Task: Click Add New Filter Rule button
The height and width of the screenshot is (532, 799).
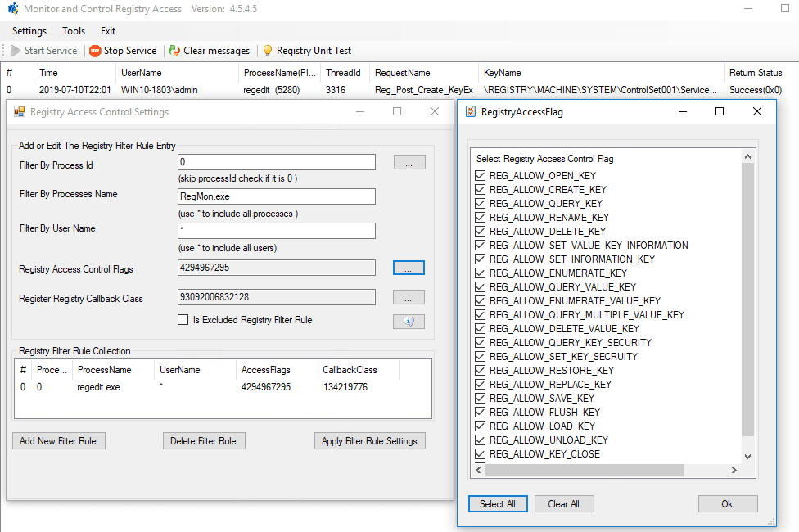Action: pyautogui.click(x=59, y=441)
